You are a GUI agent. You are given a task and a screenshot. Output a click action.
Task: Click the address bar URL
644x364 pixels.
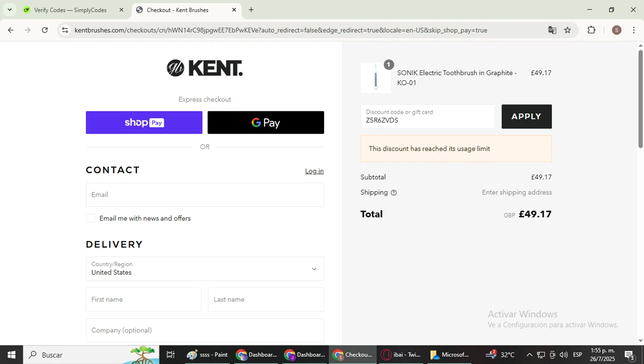[281, 30]
